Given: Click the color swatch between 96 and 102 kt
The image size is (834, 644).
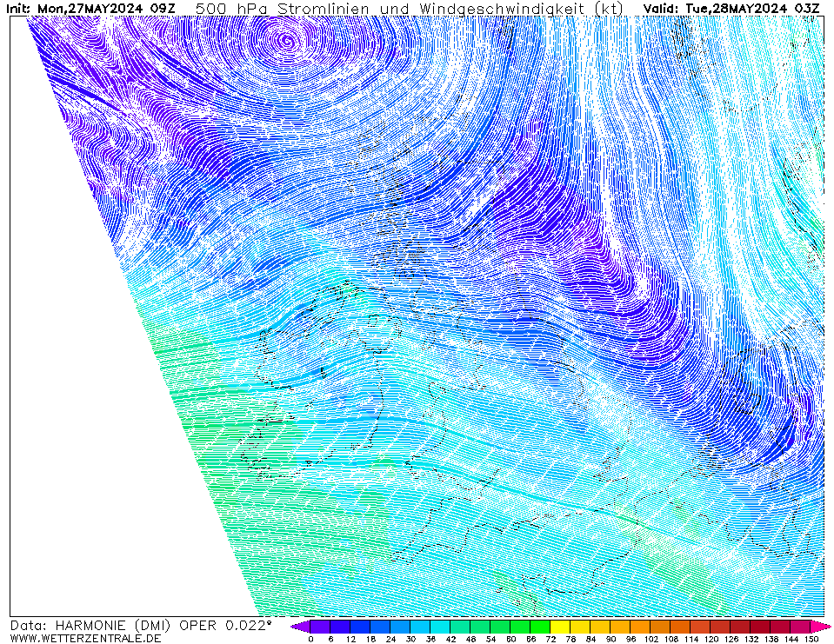Looking at the screenshot, I should click(641, 627).
